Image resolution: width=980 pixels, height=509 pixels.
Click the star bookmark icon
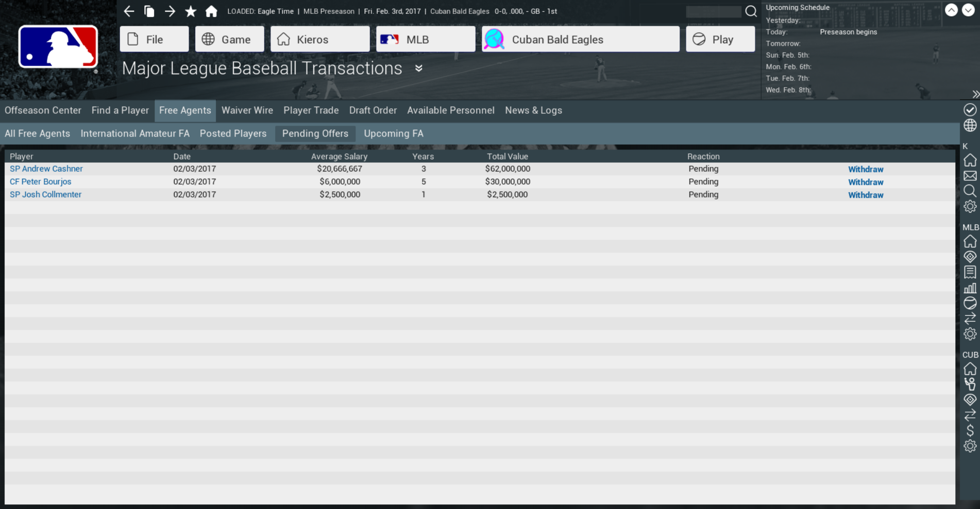pos(191,11)
